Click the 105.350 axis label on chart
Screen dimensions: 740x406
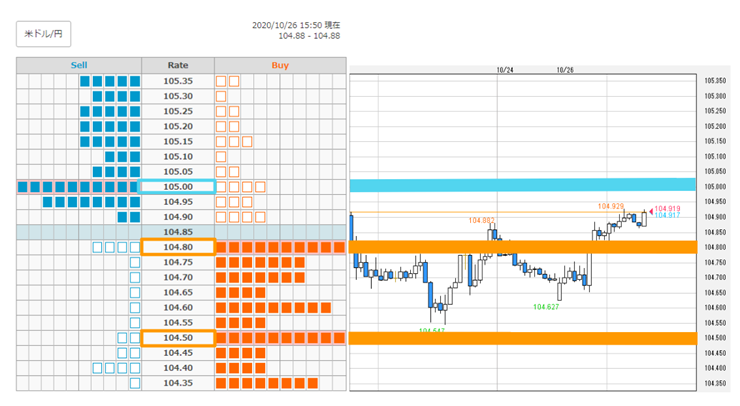click(x=715, y=81)
